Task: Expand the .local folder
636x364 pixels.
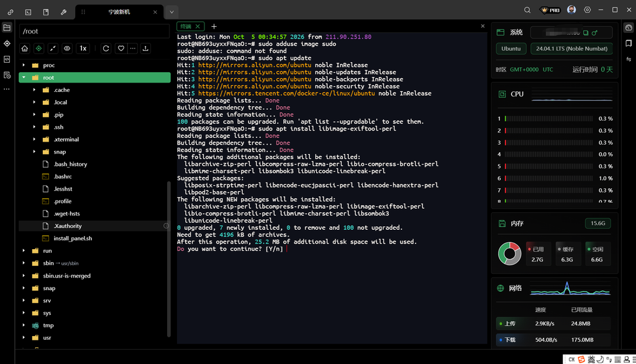Action: 34,102
